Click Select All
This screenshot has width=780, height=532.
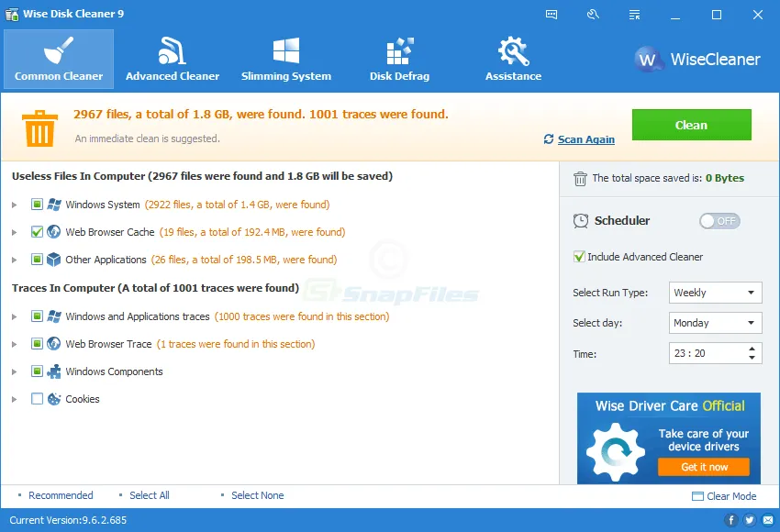click(x=150, y=495)
